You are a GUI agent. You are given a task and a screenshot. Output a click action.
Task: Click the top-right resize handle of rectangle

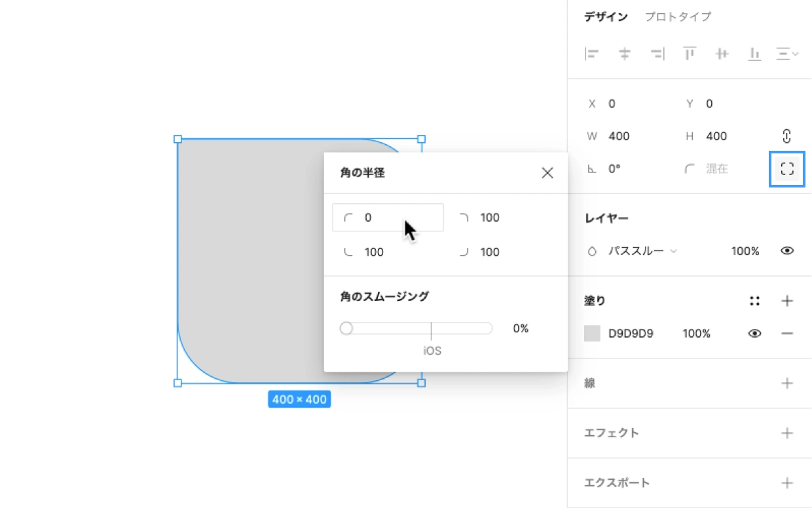point(421,139)
